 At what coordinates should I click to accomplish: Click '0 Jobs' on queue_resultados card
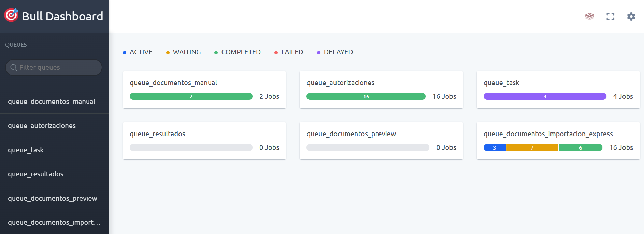(x=269, y=147)
